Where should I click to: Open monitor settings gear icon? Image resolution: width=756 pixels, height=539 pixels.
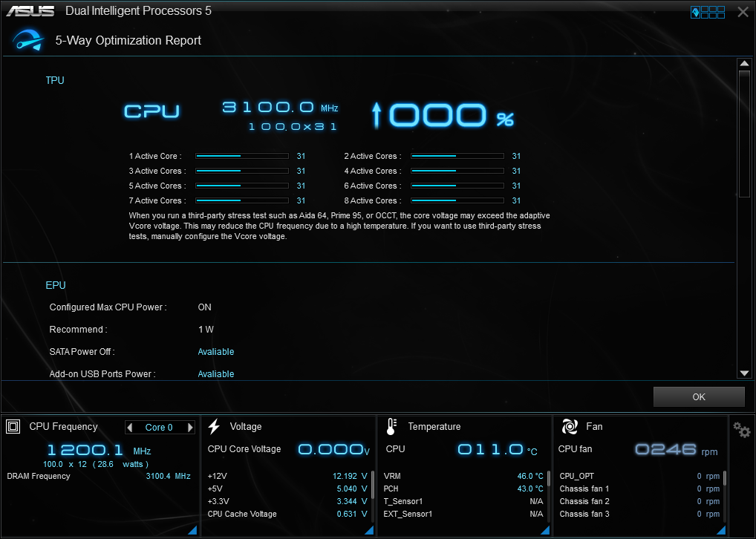(742, 429)
